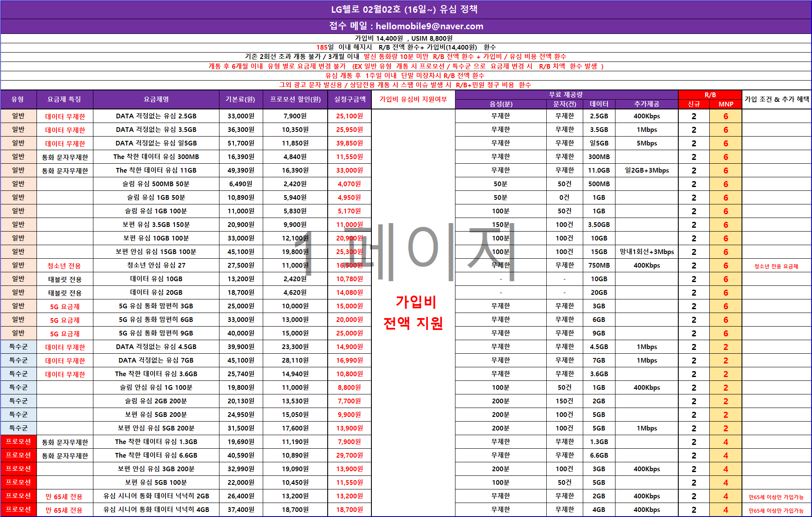Click discount cell '28,110원'
812x517 pixels.
pos(295,360)
